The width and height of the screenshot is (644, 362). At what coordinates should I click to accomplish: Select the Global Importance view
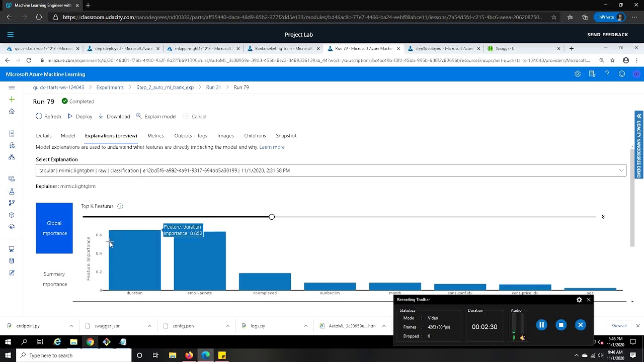click(54, 228)
